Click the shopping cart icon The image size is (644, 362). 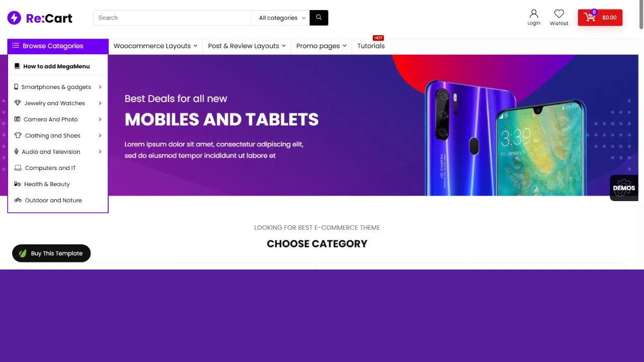[x=590, y=18]
